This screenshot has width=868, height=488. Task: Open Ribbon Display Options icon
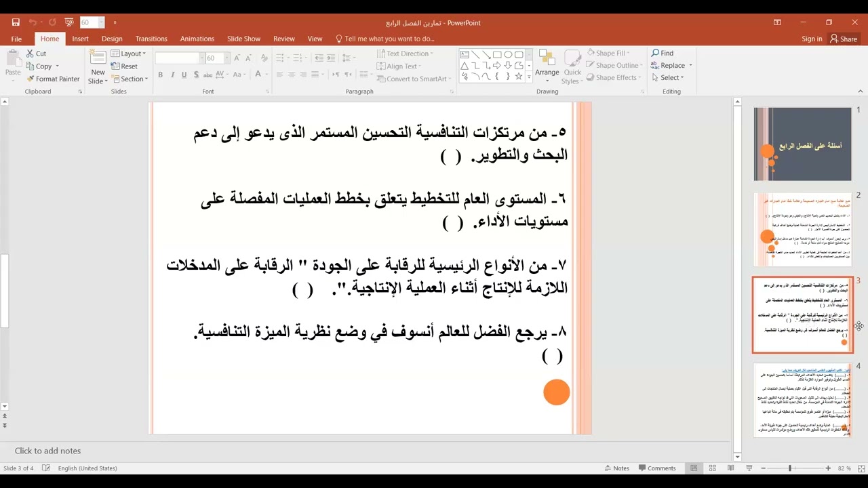pyautogui.click(x=777, y=22)
